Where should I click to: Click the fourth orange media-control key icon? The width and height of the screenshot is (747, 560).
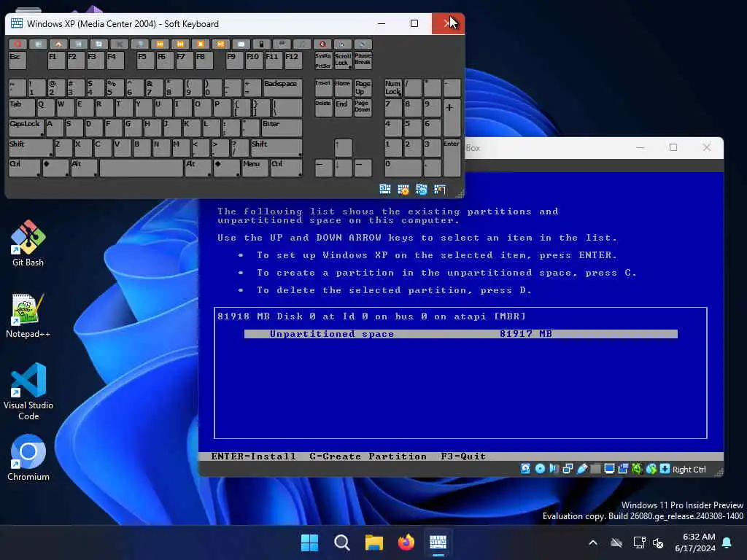(220, 44)
